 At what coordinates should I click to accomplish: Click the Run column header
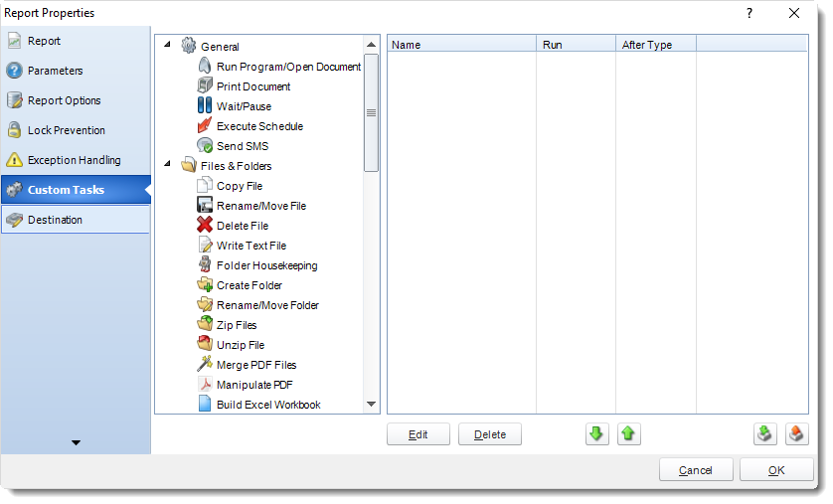pos(576,45)
